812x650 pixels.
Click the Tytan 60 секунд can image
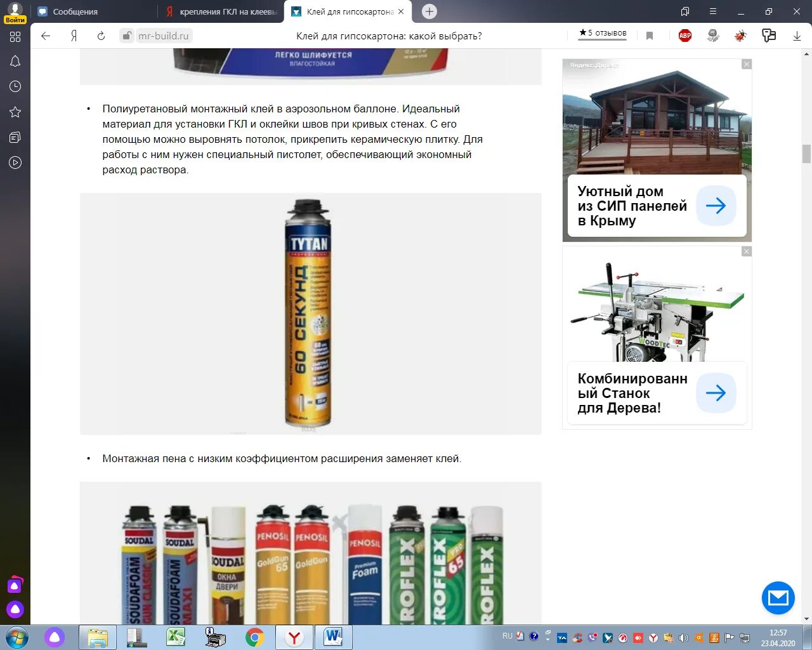click(308, 314)
